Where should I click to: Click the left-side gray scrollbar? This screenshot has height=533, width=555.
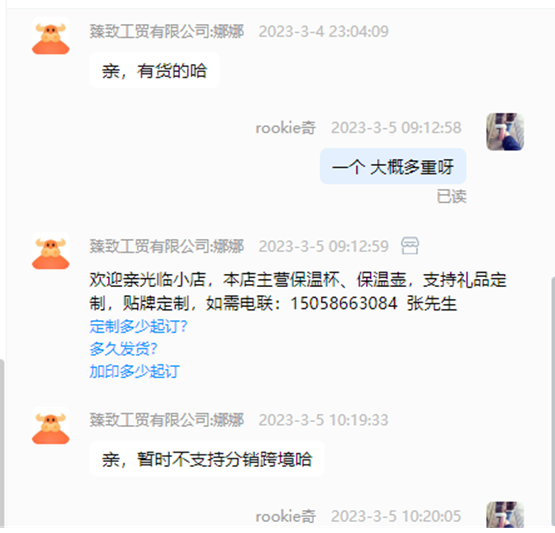pos(2,442)
